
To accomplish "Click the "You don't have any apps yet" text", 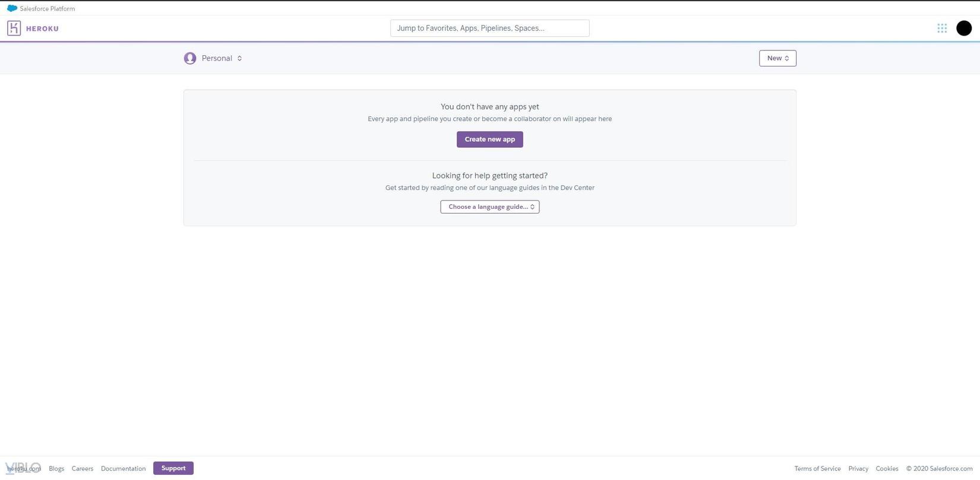I will click(490, 107).
